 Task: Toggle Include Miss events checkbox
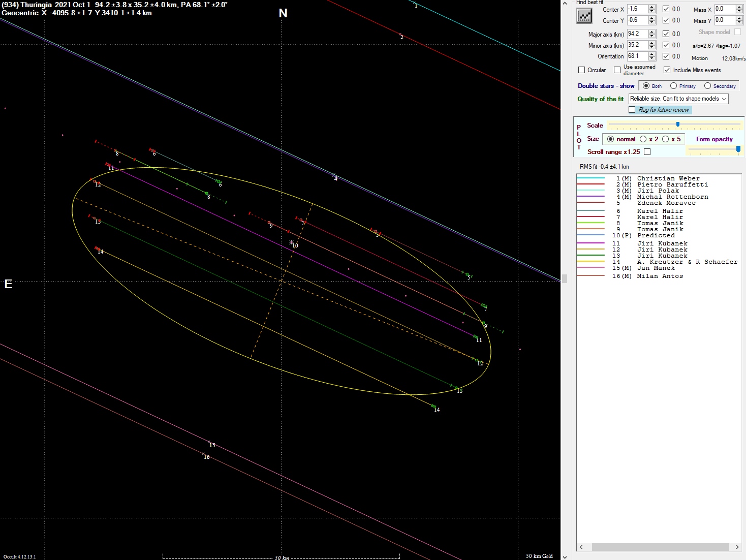[x=667, y=70]
